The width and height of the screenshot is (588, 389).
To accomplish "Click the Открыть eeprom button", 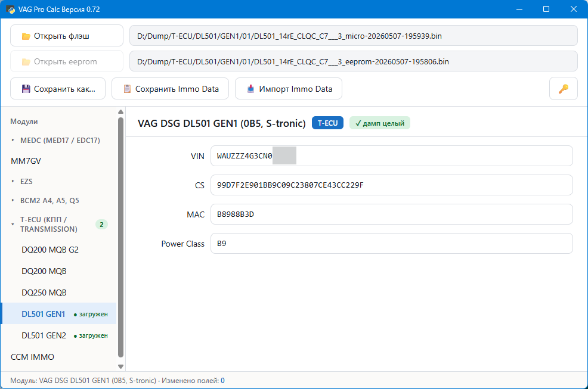I will click(x=67, y=61).
